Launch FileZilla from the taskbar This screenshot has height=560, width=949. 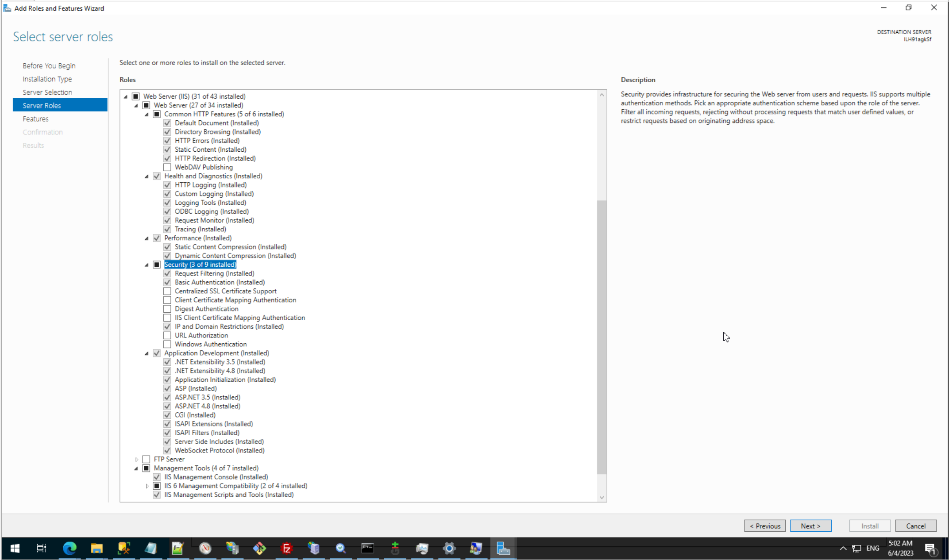pyautogui.click(x=286, y=548)
